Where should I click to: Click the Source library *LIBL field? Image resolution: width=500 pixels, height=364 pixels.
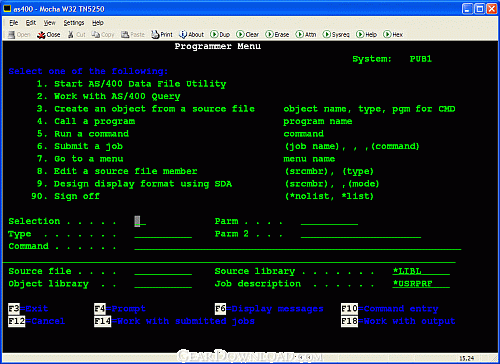(x=421, y=271)
